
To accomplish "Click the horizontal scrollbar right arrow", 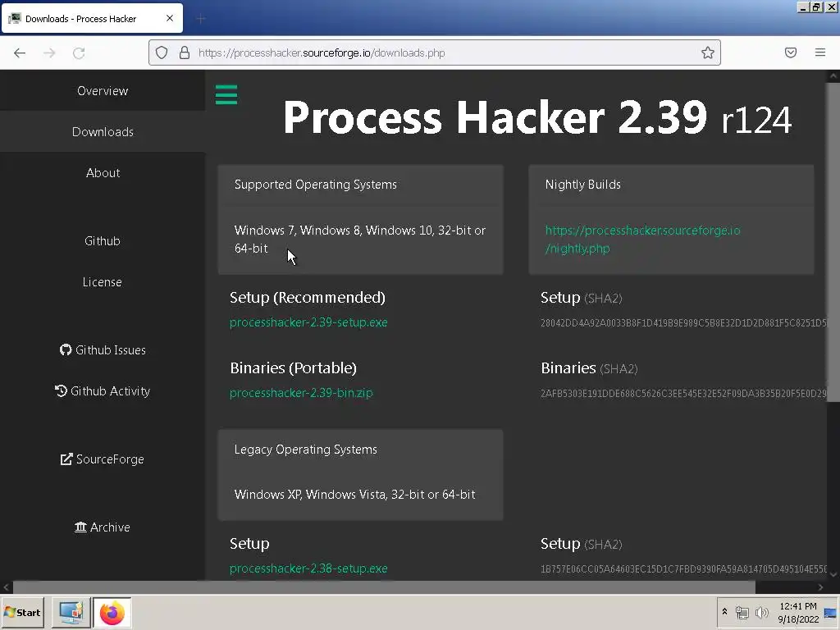I will point(820,587).
